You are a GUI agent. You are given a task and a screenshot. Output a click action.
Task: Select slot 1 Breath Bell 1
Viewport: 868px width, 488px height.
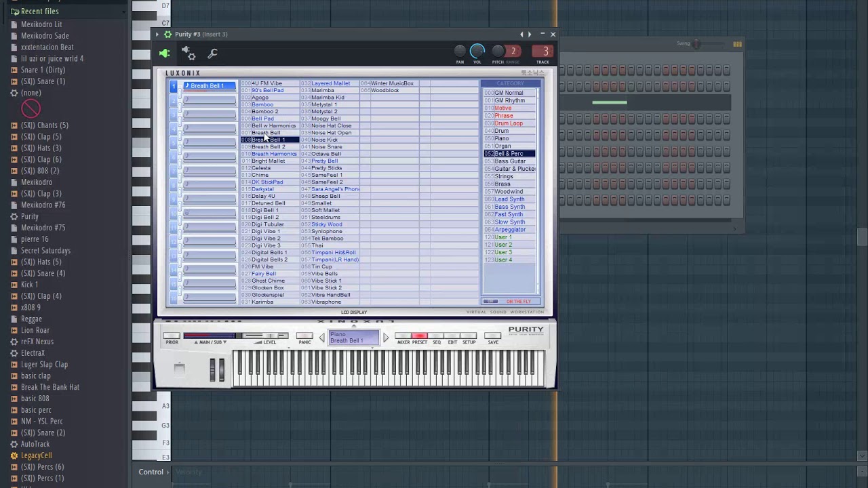tap(210, 86)
